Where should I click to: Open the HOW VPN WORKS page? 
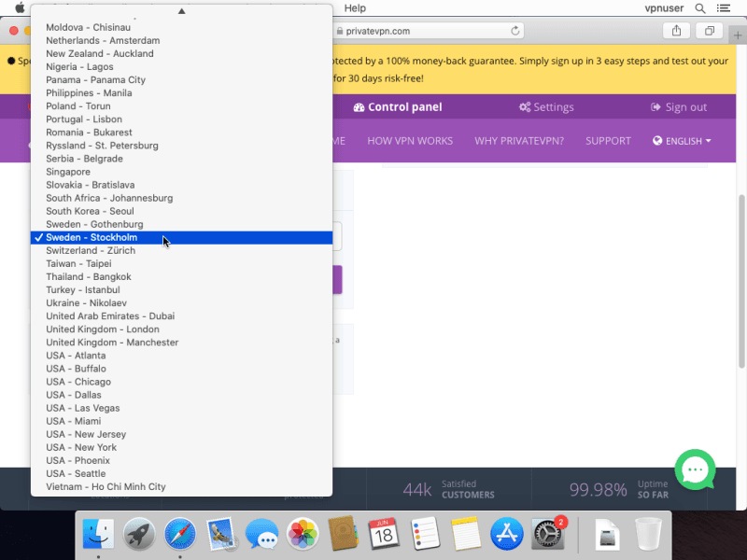pos(410,141)
